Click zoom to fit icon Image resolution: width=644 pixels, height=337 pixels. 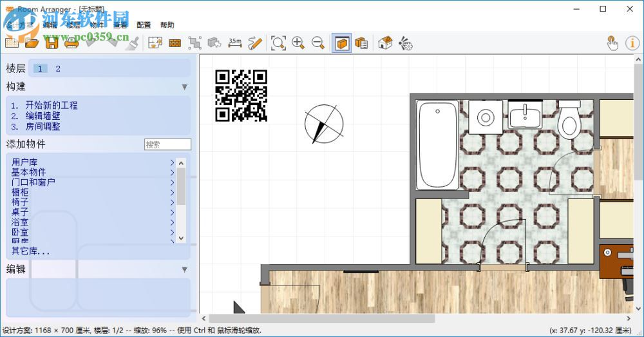(x=278, y=43)
